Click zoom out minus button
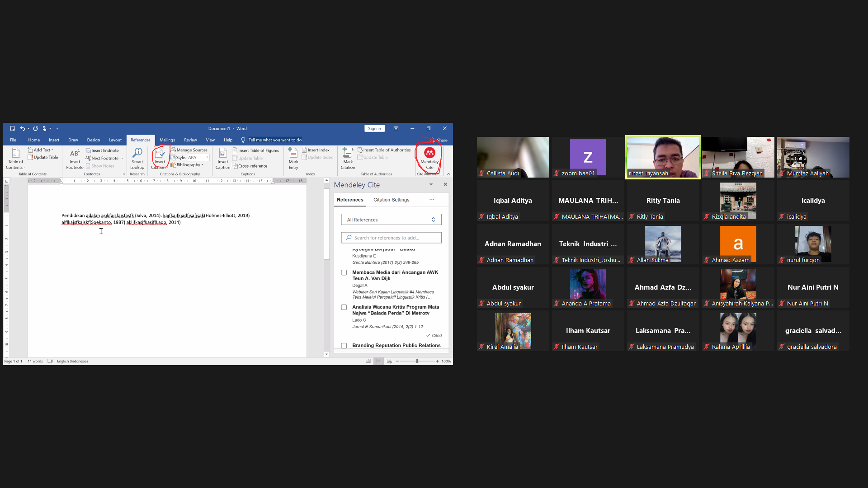This screenshot has width=868, height=488. pos(397,361)
